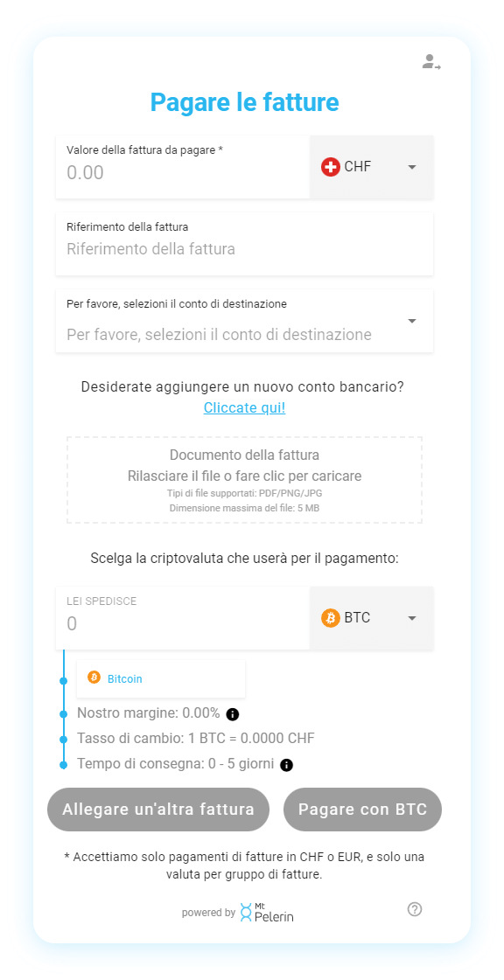Expand the destination account chevron arrow

click(x=411, y=321)
